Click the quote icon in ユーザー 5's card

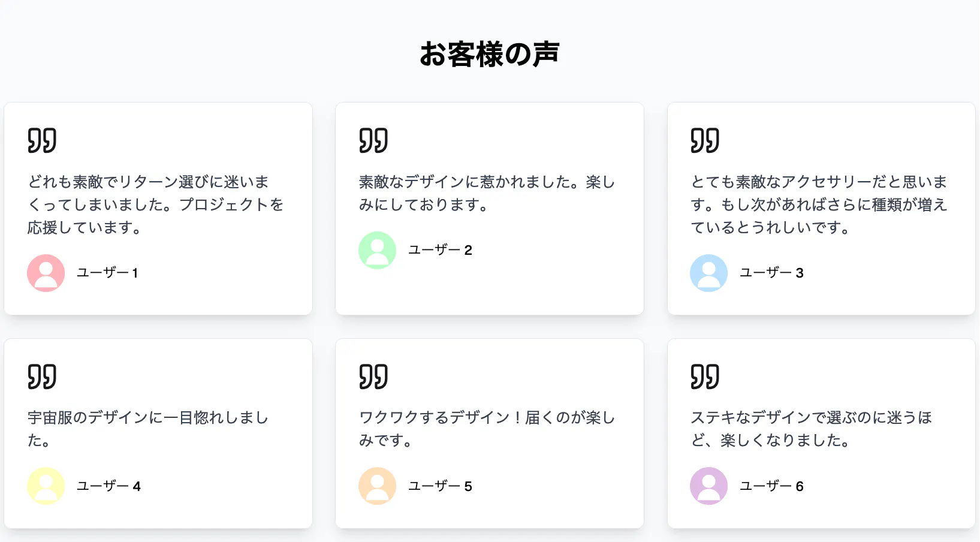coord(373,377)
